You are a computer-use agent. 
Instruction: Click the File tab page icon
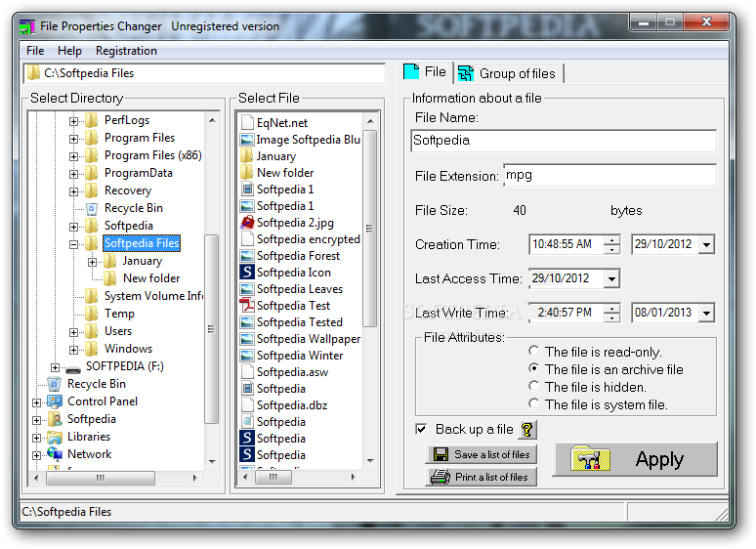point(411,71)
